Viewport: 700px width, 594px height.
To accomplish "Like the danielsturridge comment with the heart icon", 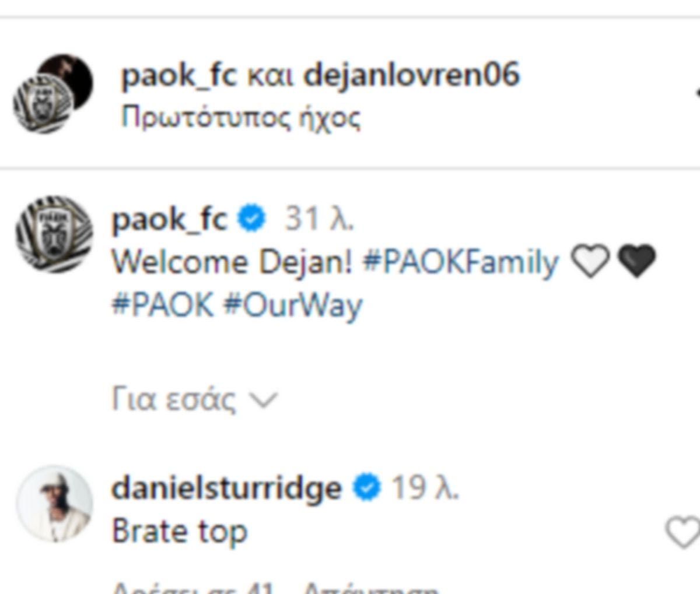I will point(683,532).
